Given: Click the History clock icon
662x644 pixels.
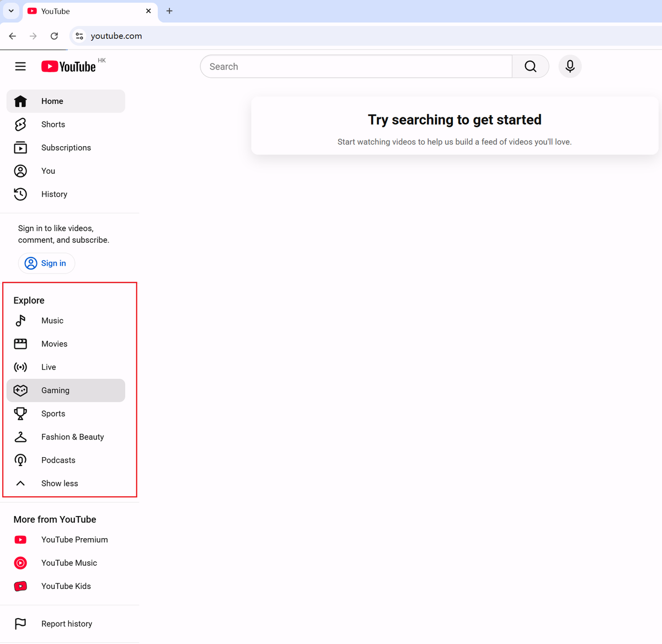Looking at the screenshot, I should (x=20, y=194).
